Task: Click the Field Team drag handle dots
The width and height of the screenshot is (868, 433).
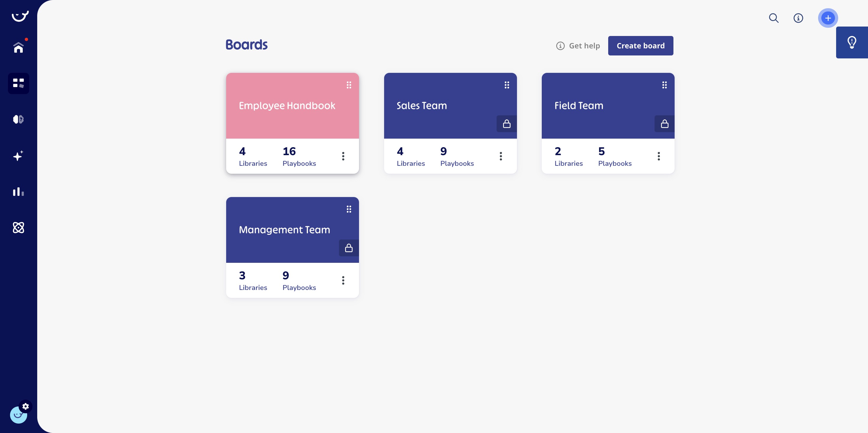Action: coord(664,85)
